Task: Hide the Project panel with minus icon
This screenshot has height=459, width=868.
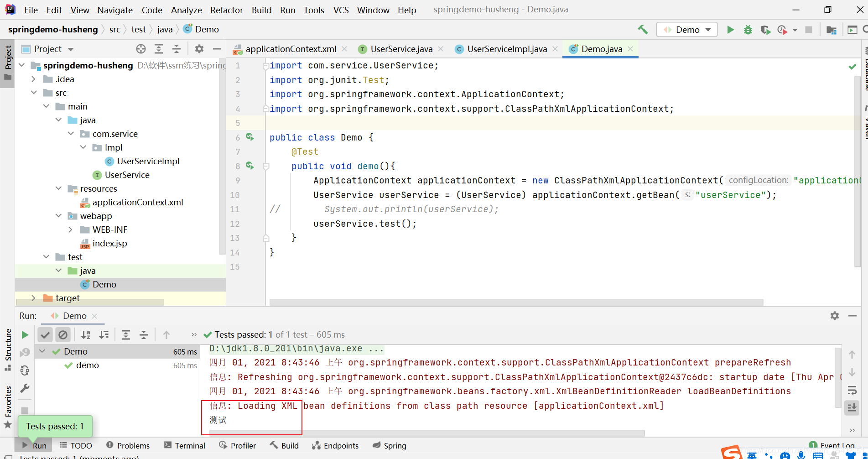Action: pyautogui.click(x=217, y=49)
